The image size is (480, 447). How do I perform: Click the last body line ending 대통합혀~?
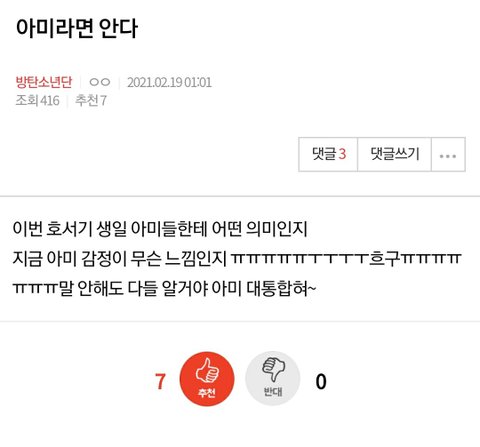click(164, 288)
